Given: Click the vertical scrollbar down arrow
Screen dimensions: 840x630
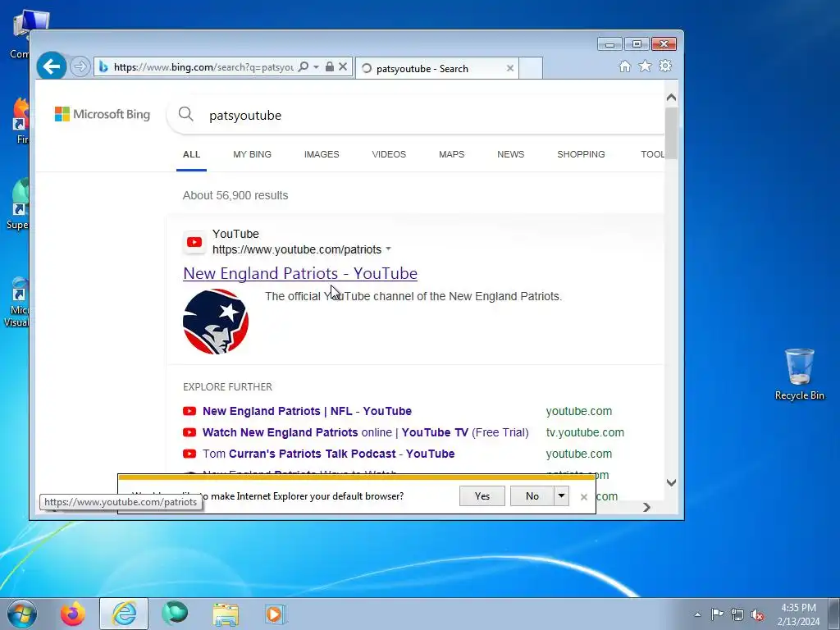Looking at the screenshot, I should point(671,482).
